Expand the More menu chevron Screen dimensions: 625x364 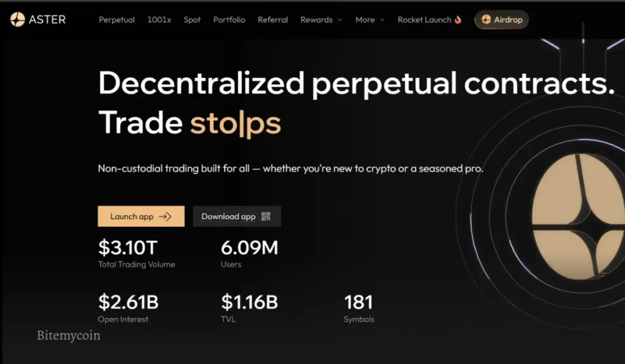[383, 20]
